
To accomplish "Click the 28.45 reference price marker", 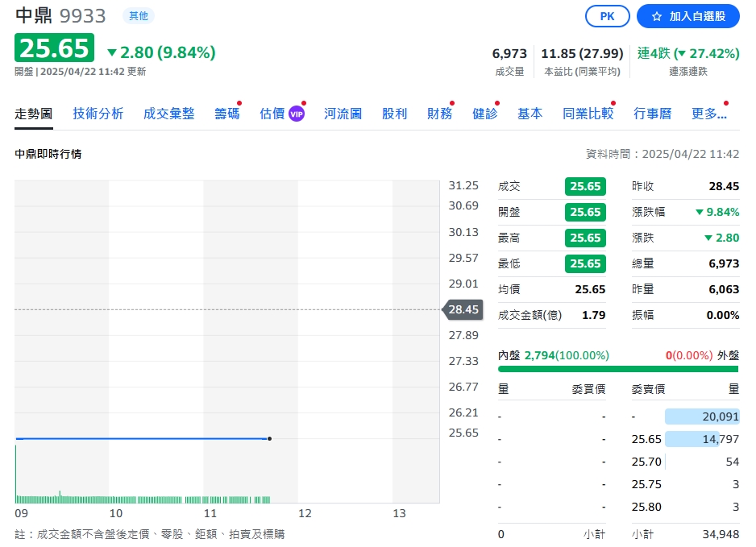I will click(463, 309).
